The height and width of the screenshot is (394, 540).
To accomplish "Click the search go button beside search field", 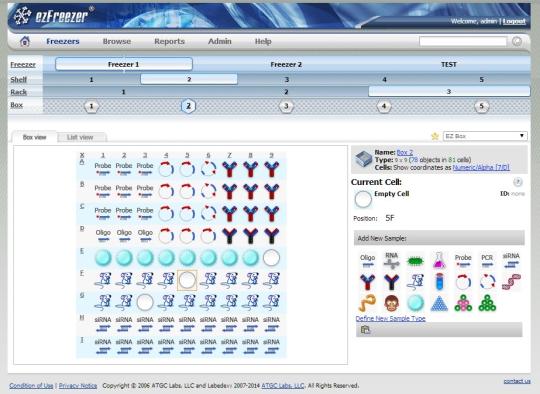I will pyautogui.click(x=517, y=41).
